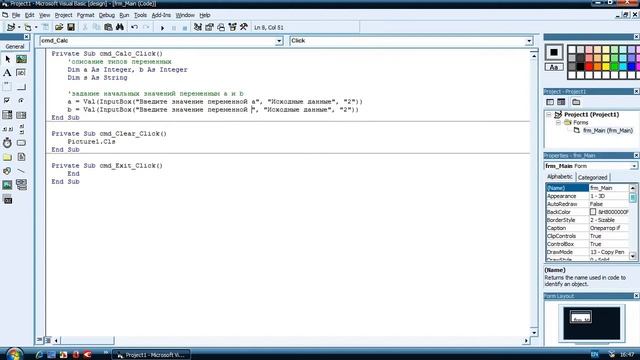Select the Frame control in toolbox
Viewport: 640px width, 360px height.
[7, 87]
